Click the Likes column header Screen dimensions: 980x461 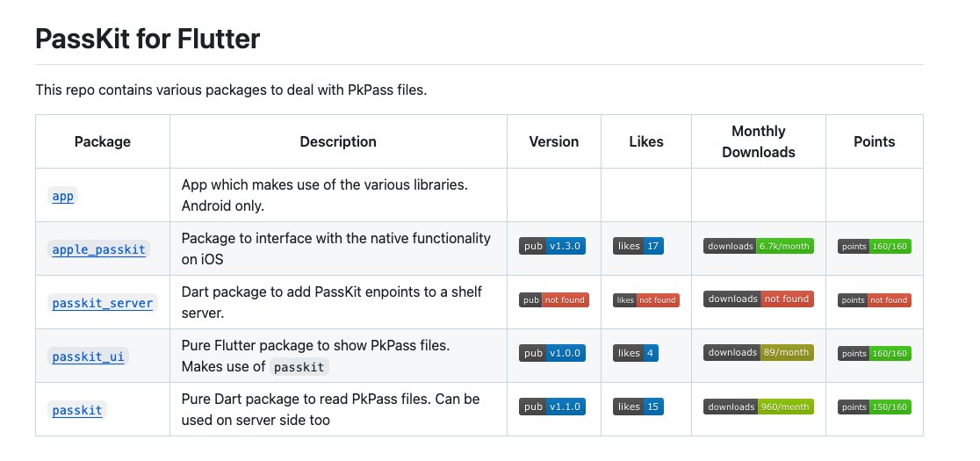pos(646,141)
